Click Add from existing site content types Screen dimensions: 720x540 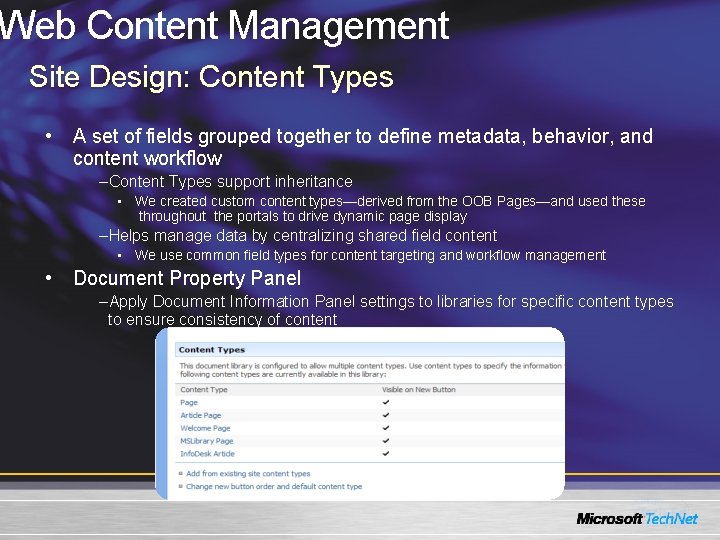click(248, 474)
